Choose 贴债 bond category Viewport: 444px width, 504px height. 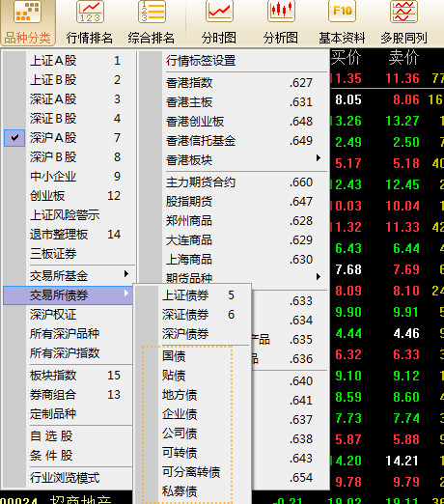click(192, 376)
